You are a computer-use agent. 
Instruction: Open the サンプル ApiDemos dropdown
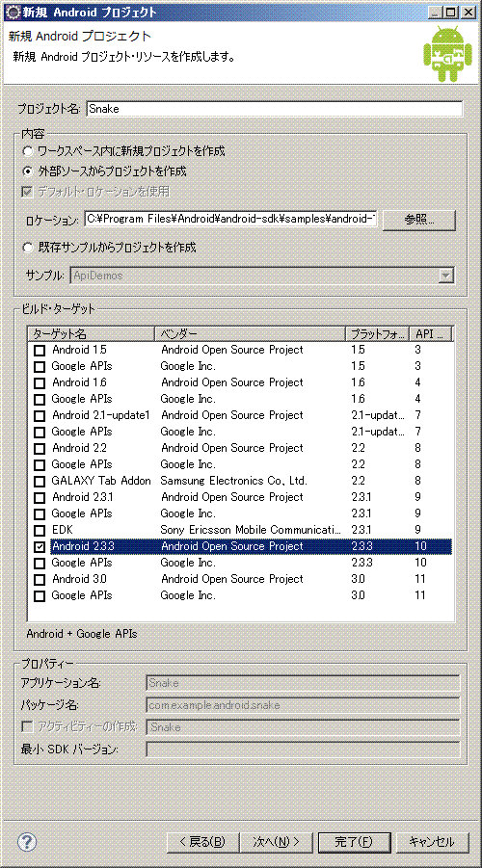point(446,276)
